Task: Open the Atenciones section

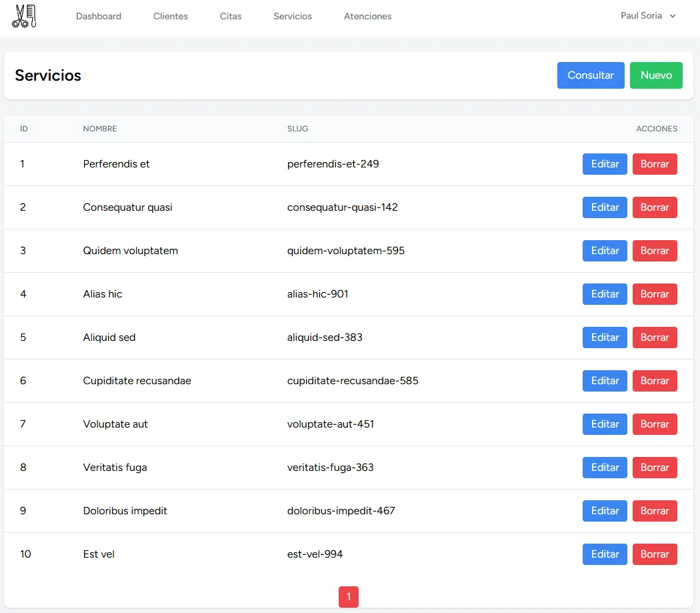Action: [x=367, y=16]
